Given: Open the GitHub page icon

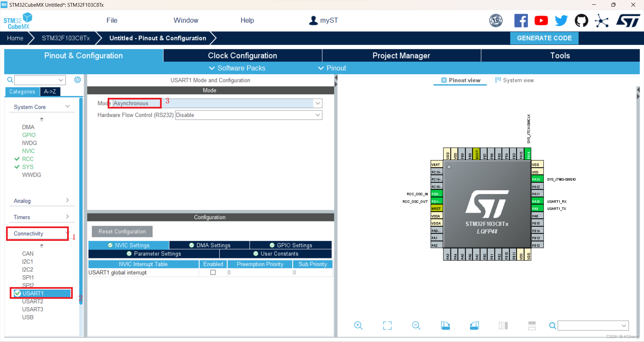Looking at the screenshot, I should [581, 20].
